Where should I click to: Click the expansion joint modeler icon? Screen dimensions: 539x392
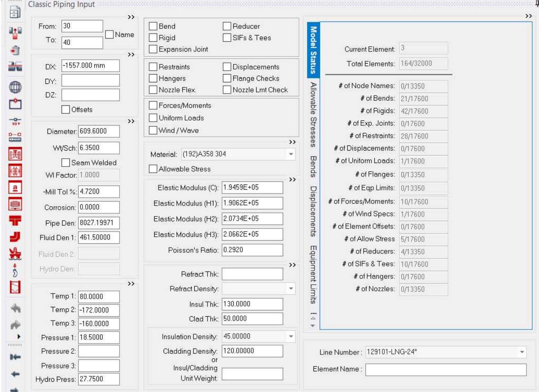tap(15, 171)
